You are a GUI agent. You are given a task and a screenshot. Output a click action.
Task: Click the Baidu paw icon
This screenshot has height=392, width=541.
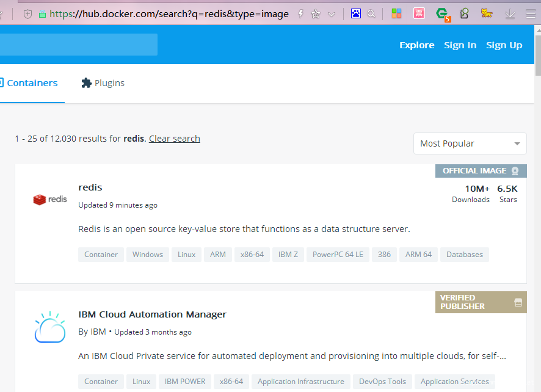coord(356,13)
